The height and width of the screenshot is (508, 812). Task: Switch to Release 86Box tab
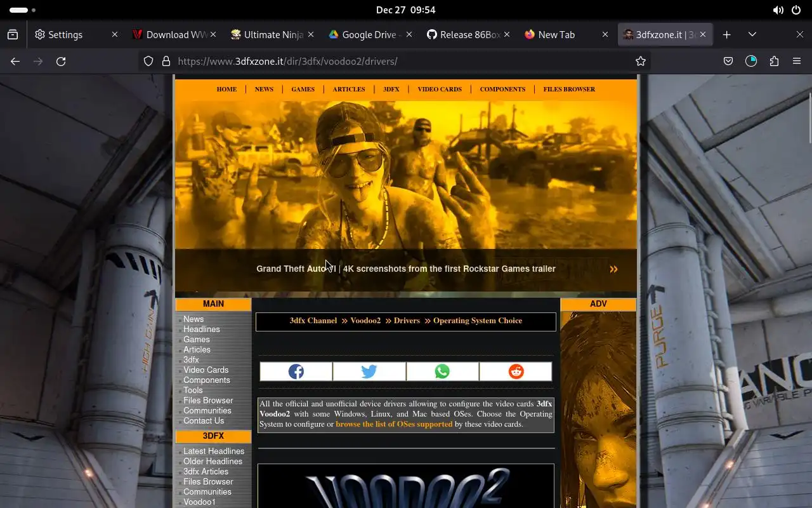tap(469, 34)
